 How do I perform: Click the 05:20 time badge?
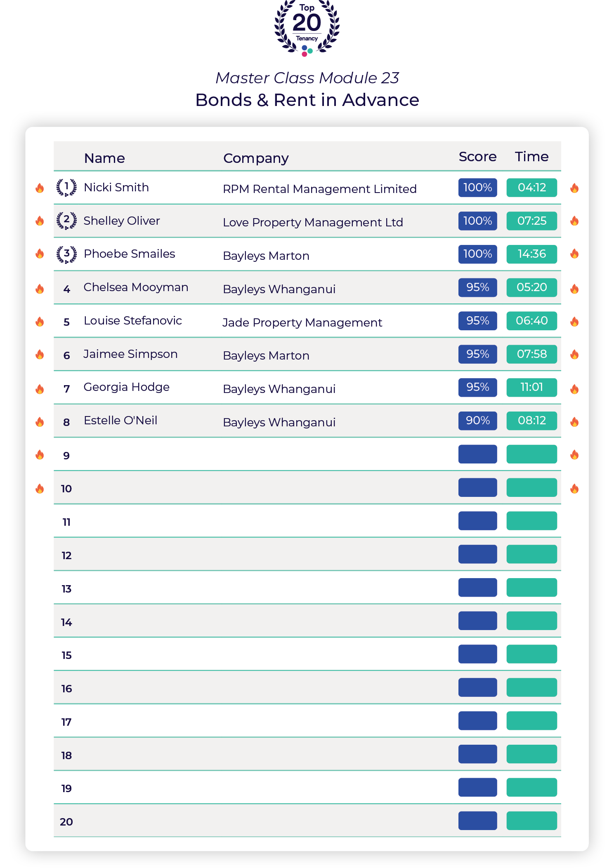[x=531, y=287]
